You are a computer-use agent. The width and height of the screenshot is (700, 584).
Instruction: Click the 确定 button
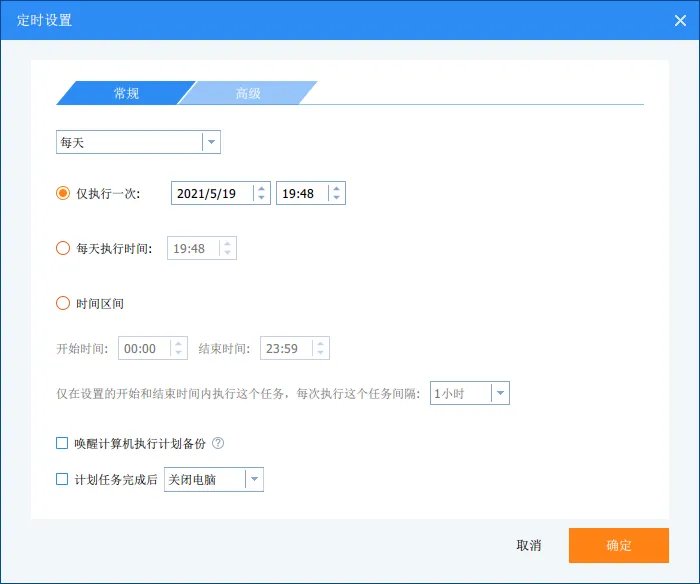(619, 545)
